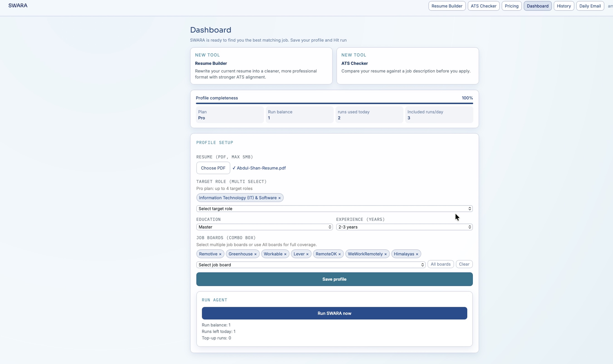613x364 pixels.
Task: Open the Experience dropdown showing 2-3 years
Action: (404, 227)
